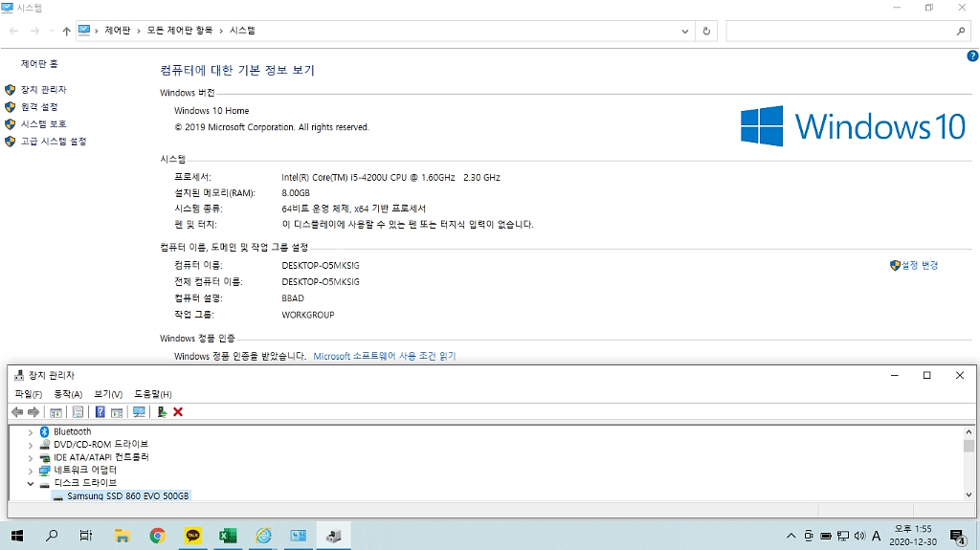Open Excel from the taskbar
Image resolution: width=980 pixels, height=550 pixels.
tap(228, 536)
